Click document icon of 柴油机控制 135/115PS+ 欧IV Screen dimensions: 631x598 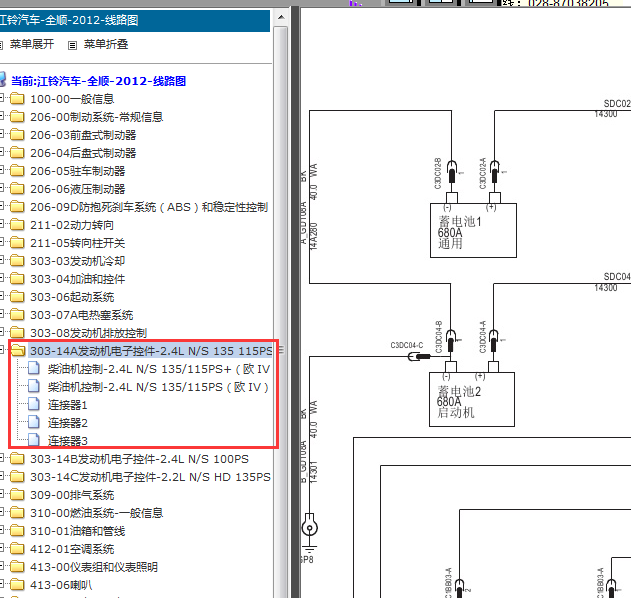[x=34, y=368]
